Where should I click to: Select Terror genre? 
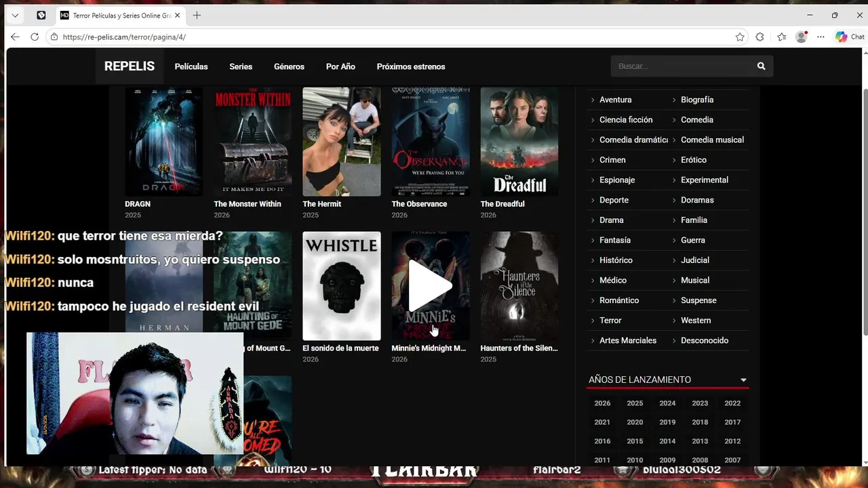coord(610,321)
